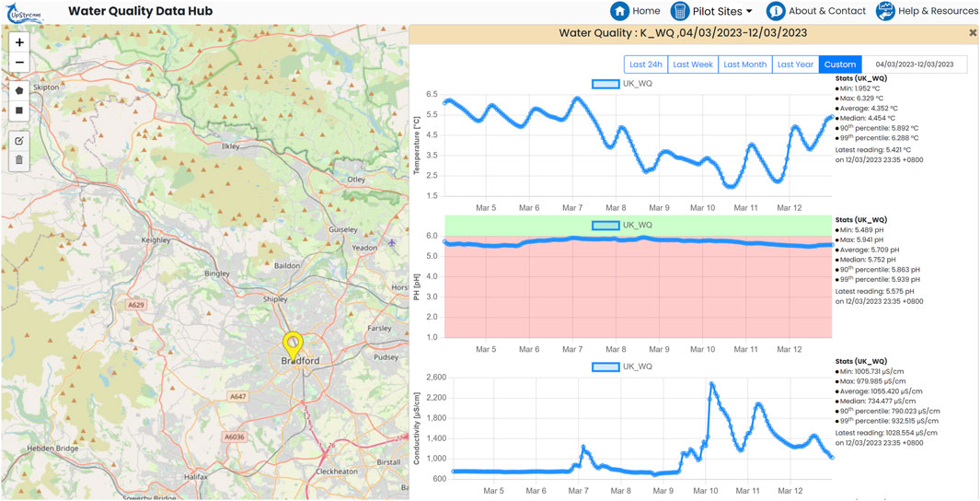This screenshot has width=980, height=501.
Task: Click the Pilot Sites device icon
Action: pos(679,11)
